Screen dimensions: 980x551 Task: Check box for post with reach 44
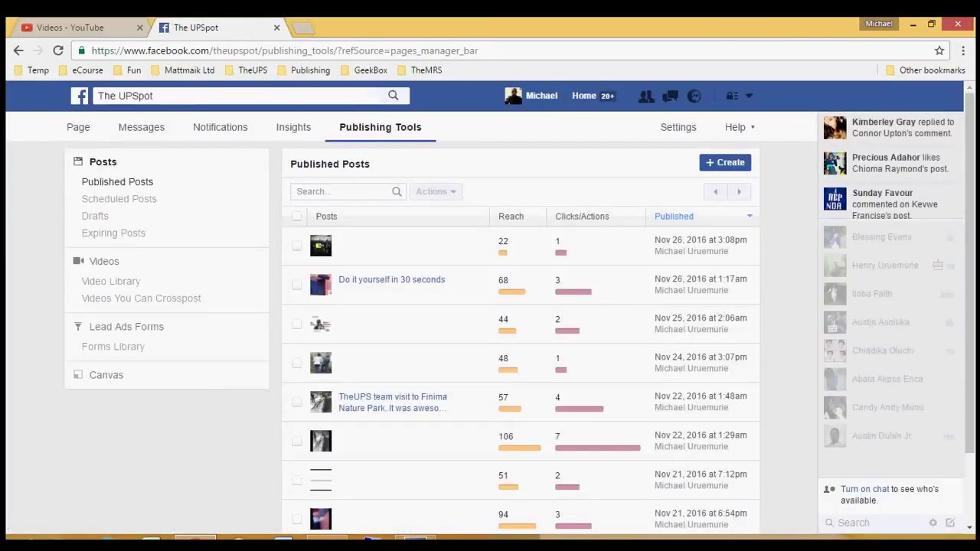point(296,324)
